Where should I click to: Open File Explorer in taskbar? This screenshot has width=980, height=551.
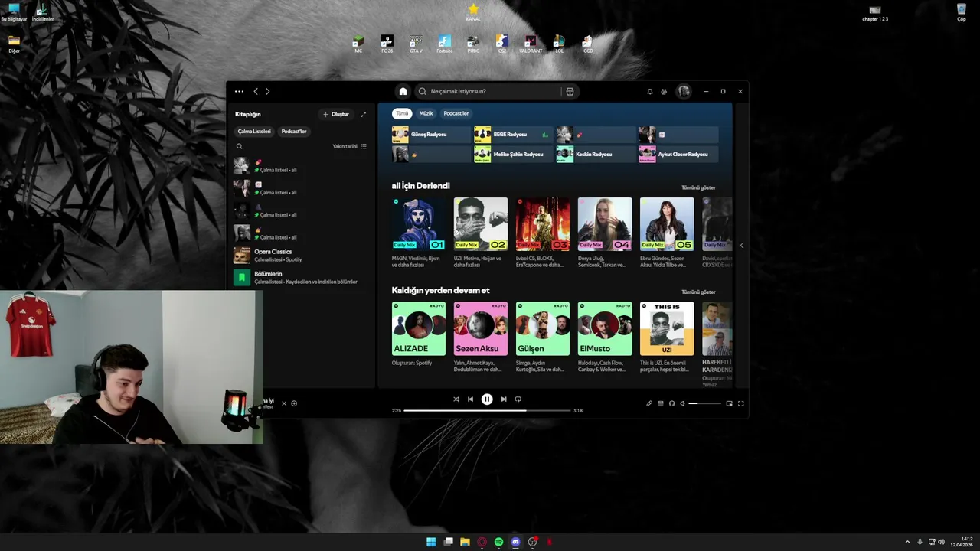465,542
